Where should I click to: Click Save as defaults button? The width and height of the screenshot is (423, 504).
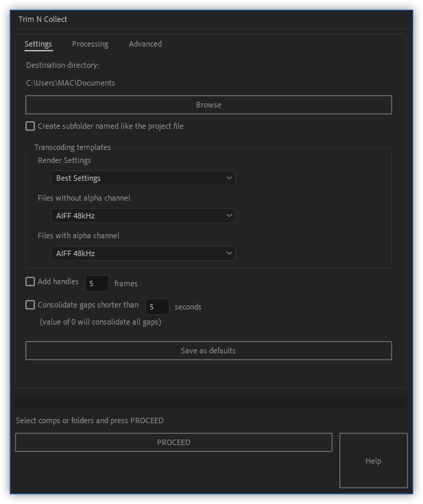click(208, 351)
